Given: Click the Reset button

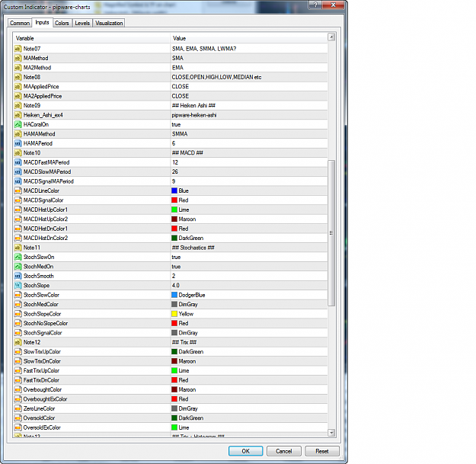Looking at the screenshot, I should [322, 451].
